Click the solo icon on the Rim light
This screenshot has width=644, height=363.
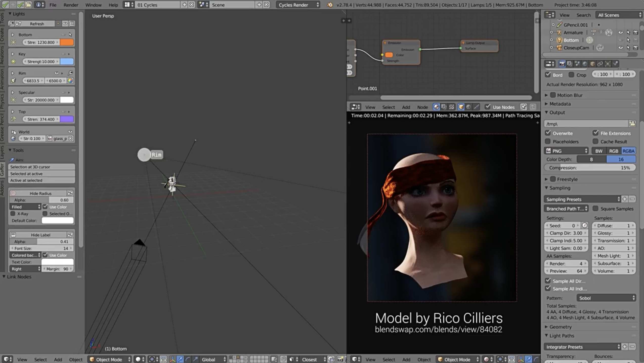(x=70, y=73)
